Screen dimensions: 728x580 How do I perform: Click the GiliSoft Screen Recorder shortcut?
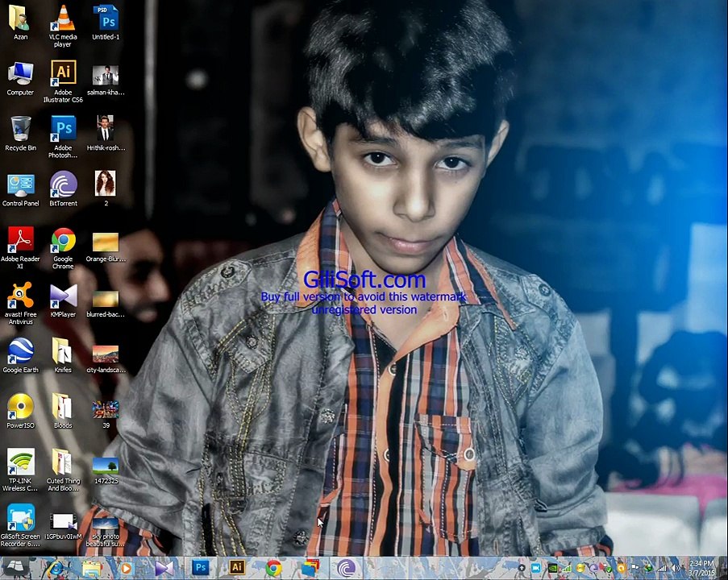tap(20, 525)
